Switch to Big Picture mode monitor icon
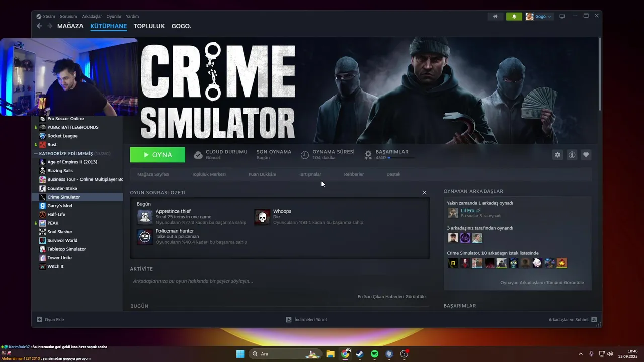Screen dimensions: 644x362 tap(562, 17)
